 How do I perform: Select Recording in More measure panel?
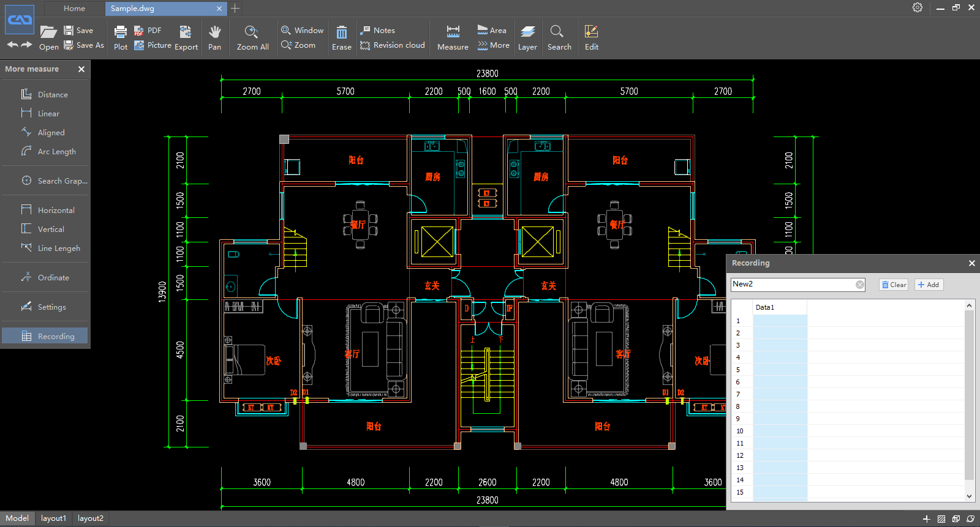tap(56, 336)
